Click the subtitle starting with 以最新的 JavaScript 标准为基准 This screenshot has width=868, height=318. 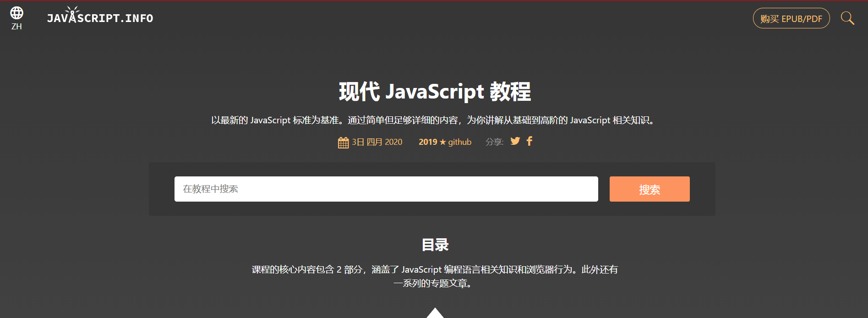(x=434, y=120)
